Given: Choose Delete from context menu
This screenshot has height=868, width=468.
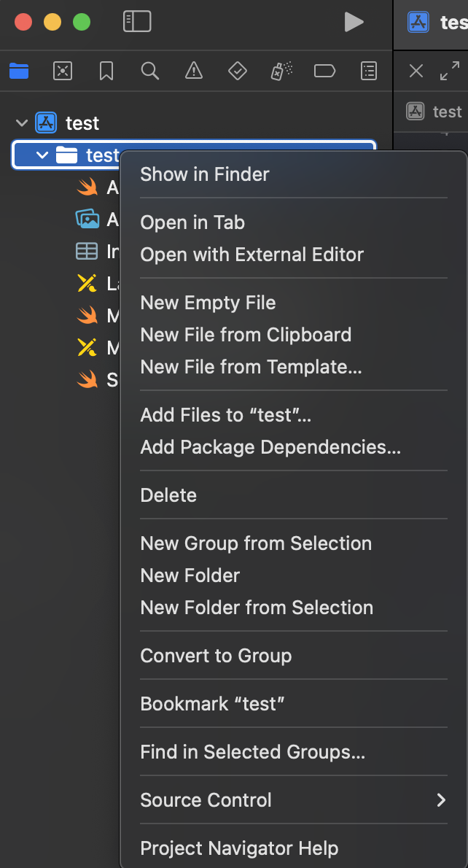Looking at the screenshot, I should coord(168,495).
